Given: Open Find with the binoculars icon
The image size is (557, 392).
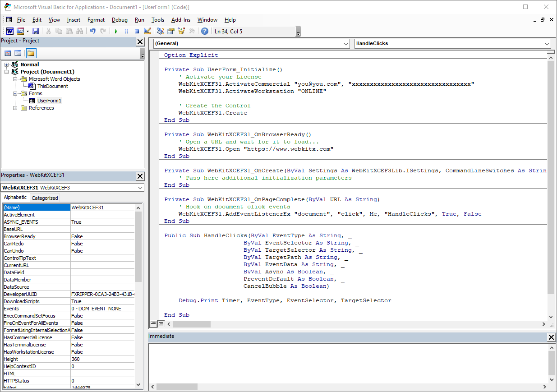Looking at the screenshot, I should 80,31.
